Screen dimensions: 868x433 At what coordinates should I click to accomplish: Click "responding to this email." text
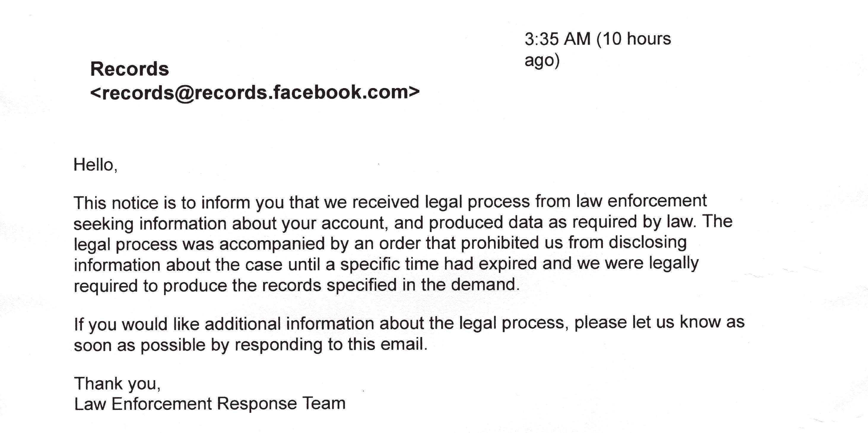(x=331, y=344)
